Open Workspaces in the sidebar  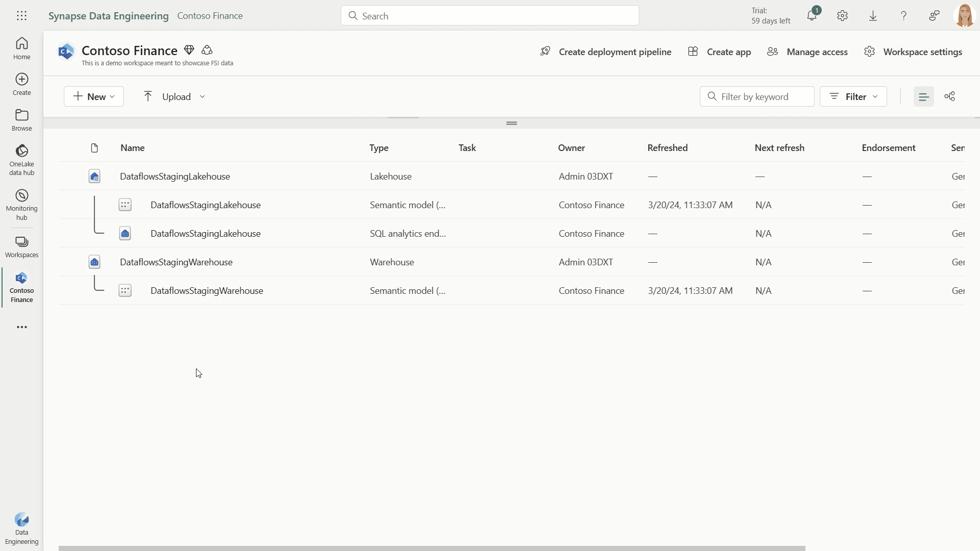pos(21,247)
